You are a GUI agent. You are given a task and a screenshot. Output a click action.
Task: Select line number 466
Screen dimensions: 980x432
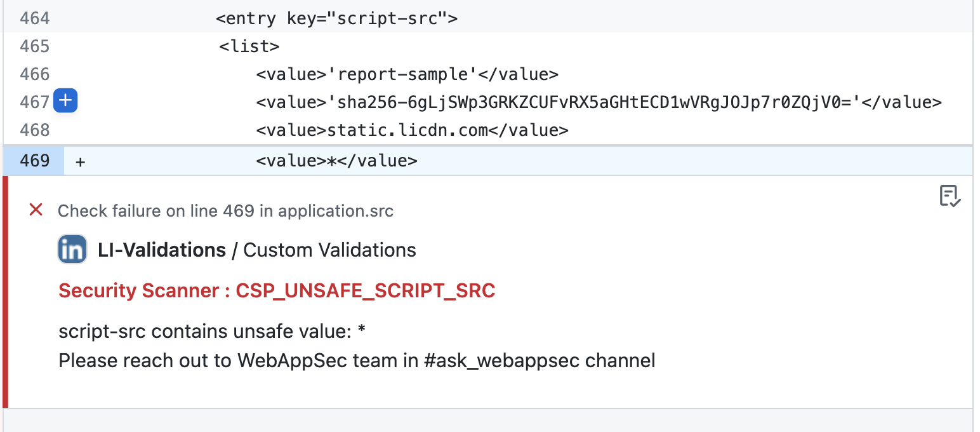click(x=34, y=74)
